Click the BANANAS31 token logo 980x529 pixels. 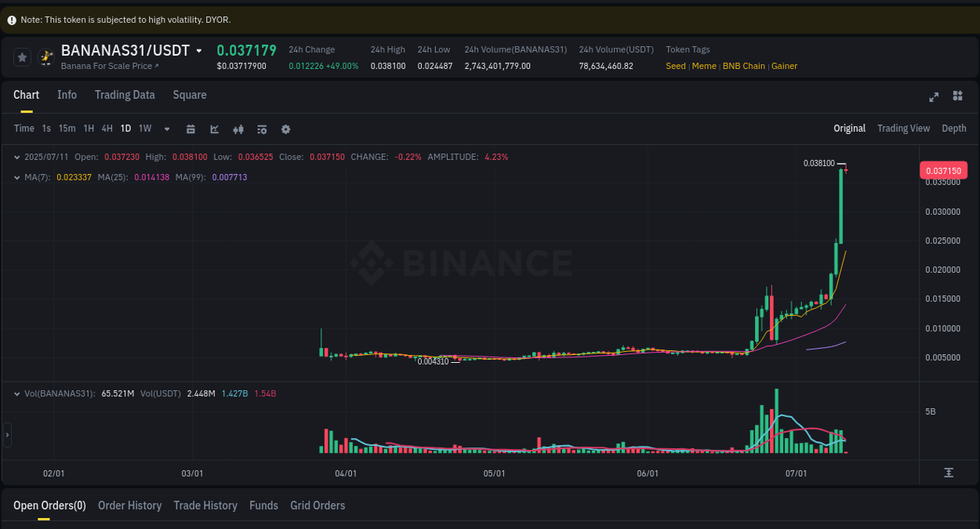click(46, 56)
